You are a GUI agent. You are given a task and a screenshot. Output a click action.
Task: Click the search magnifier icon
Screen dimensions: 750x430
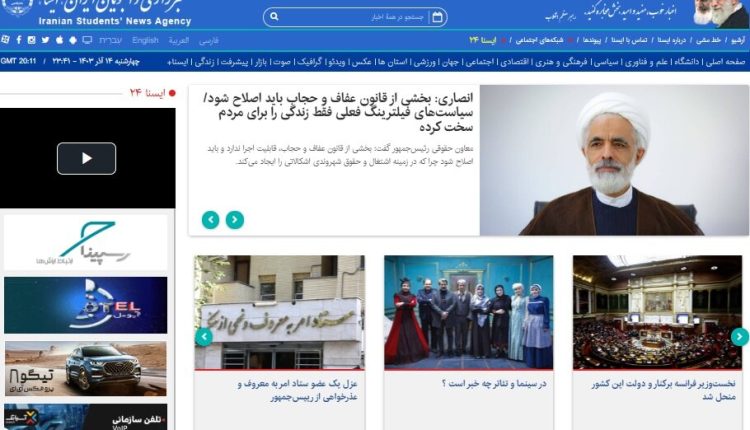[274, 17]
